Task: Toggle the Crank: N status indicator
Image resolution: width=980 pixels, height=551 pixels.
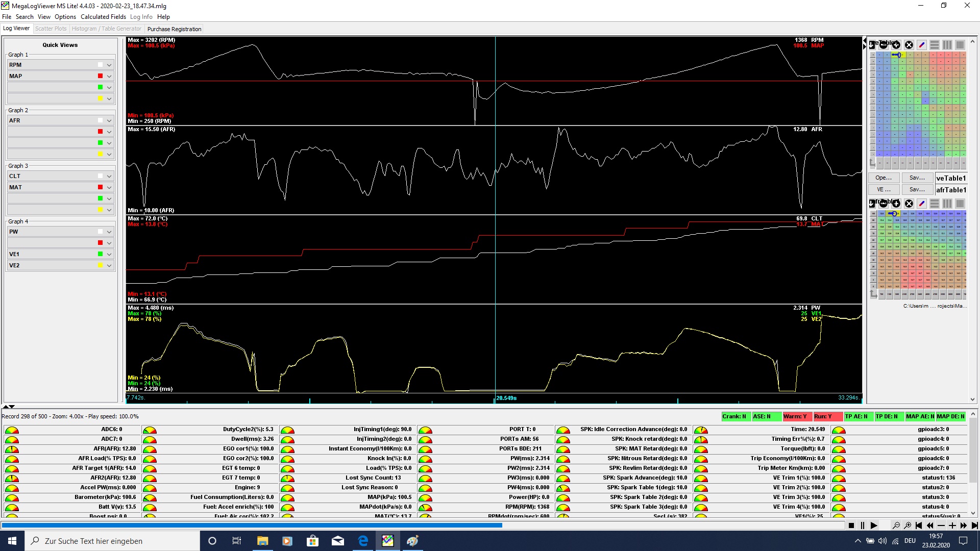Action: (736, 416)
